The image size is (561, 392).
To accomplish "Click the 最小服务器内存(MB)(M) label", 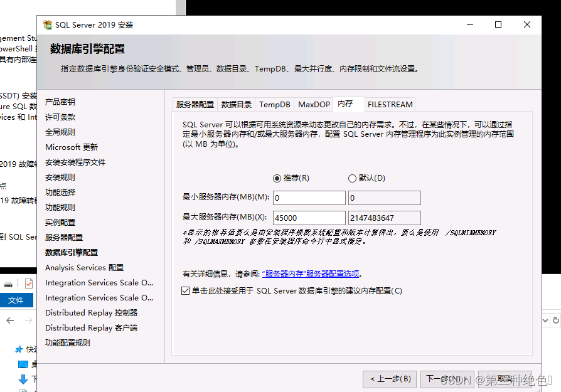I will coord(226,197).
